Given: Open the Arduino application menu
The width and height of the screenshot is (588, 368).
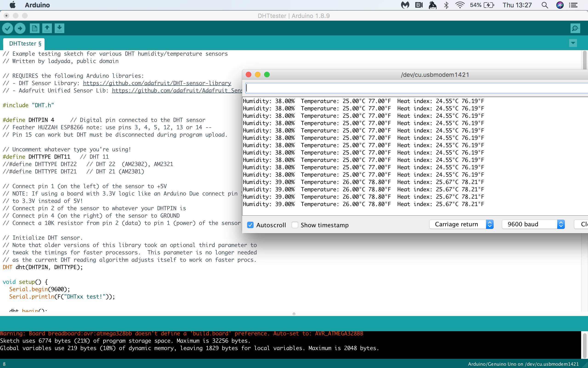Looking at the screenshot, I should point(37,5).
